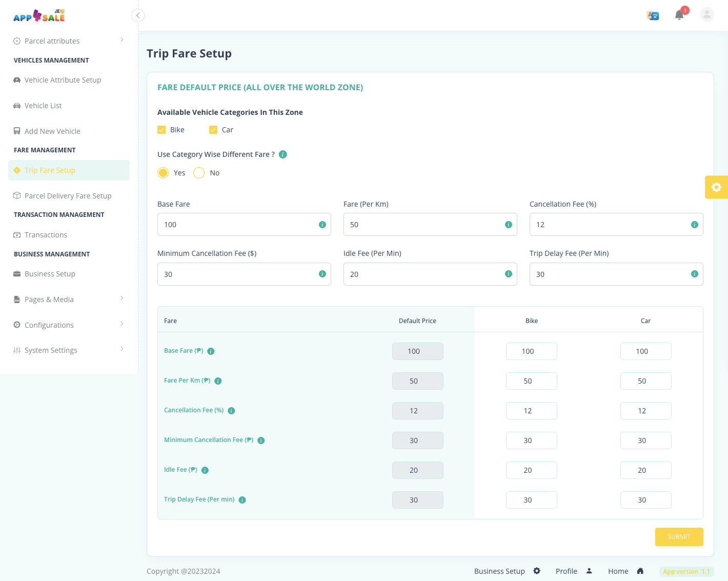Click info icon next to Idle Fee row

[205, 470]
